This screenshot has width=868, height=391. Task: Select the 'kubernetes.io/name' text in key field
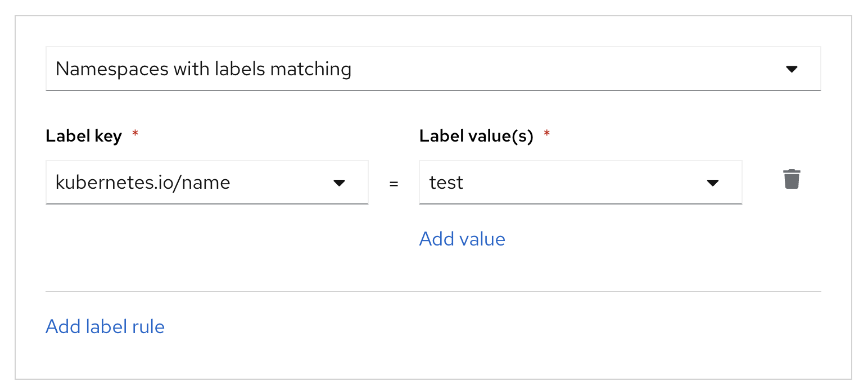tap(143, 183)
